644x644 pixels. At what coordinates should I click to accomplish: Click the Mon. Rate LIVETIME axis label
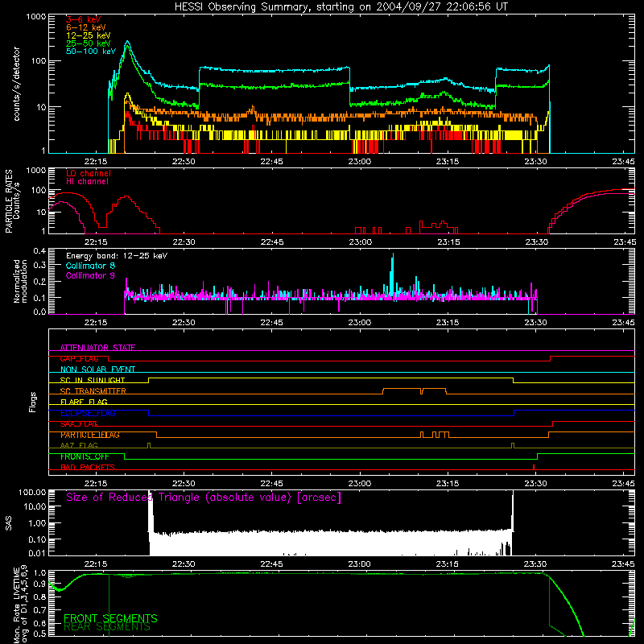(21, 605)
